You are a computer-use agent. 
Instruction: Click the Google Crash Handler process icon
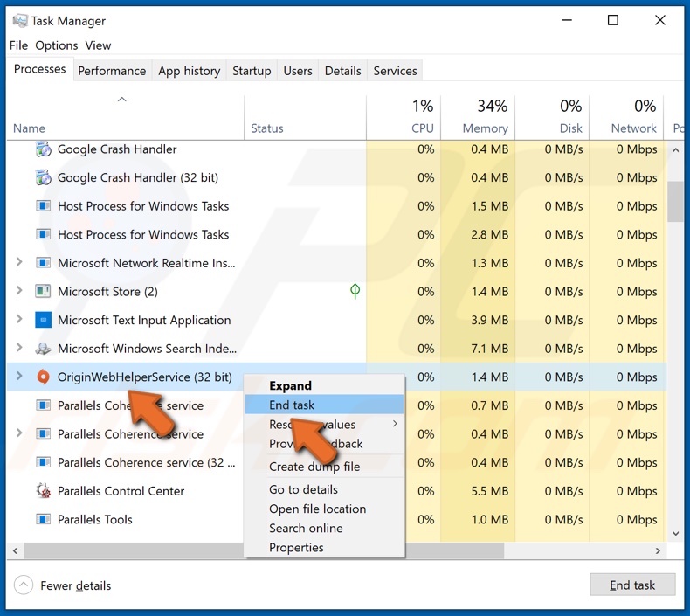(43, 149)
